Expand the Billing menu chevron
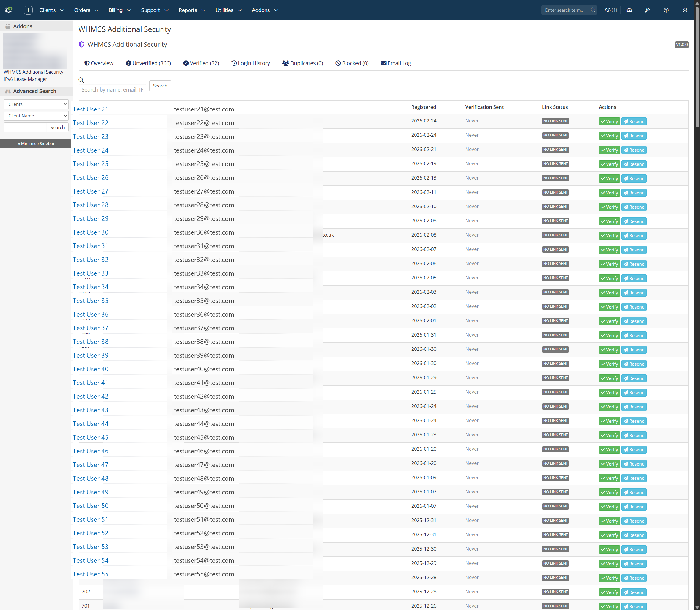The image size is (700, 610). click(129, 10)
